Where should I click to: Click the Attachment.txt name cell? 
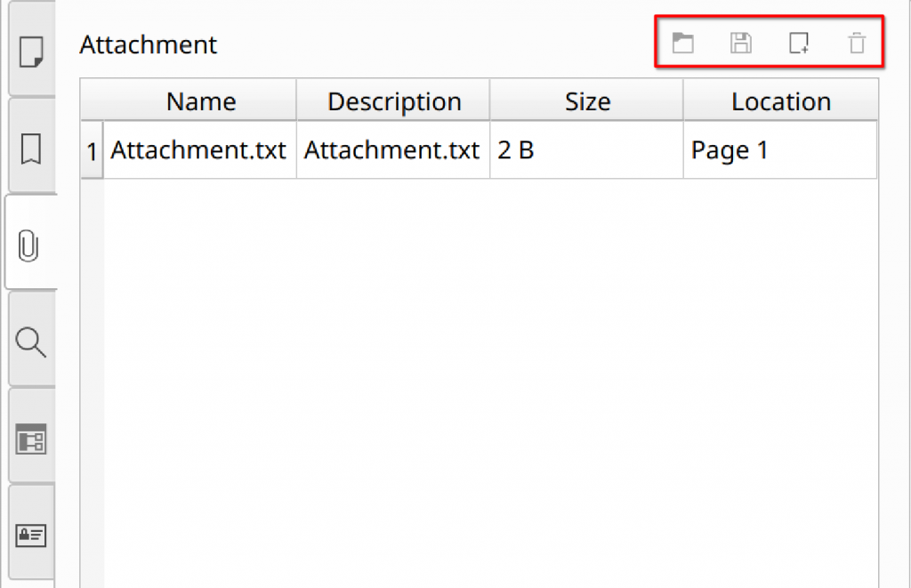point(198,150)
